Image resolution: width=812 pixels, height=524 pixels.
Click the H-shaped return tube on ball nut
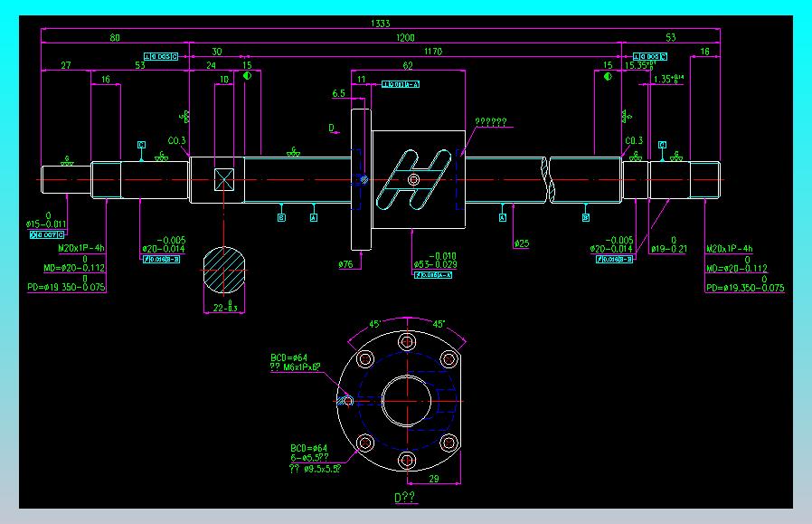[413, 179]
